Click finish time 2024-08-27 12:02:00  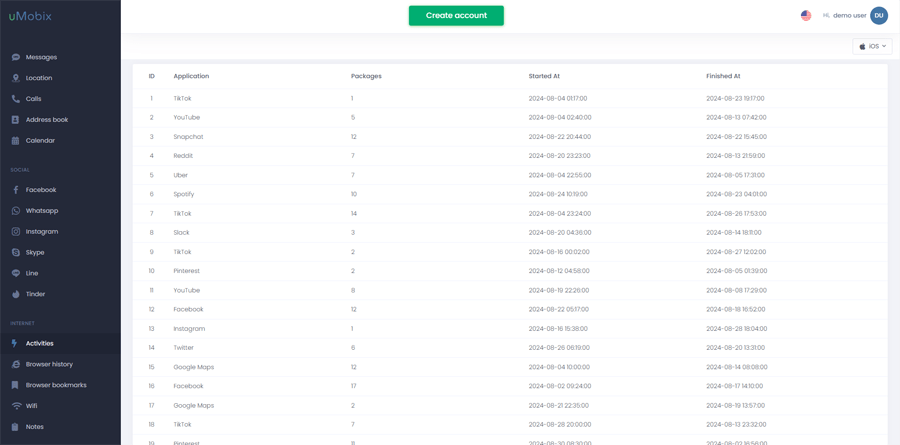point(736,251)
